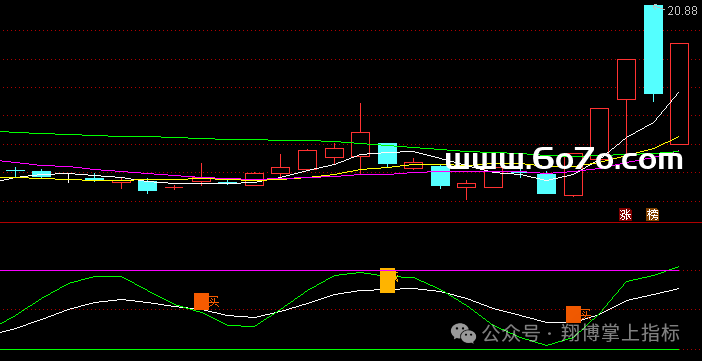702x361 pixels.
Task: Click the WeChat logo icon
Action: [x=463, y=333]
